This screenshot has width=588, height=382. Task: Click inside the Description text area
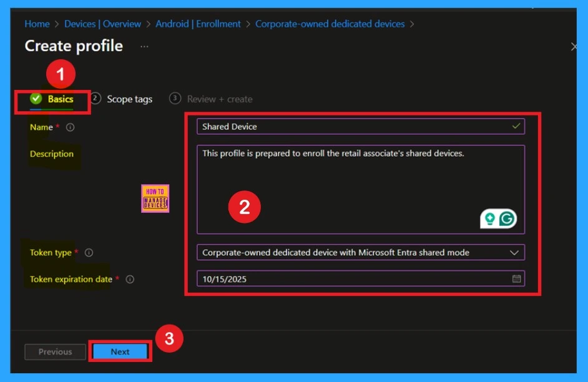361,190
